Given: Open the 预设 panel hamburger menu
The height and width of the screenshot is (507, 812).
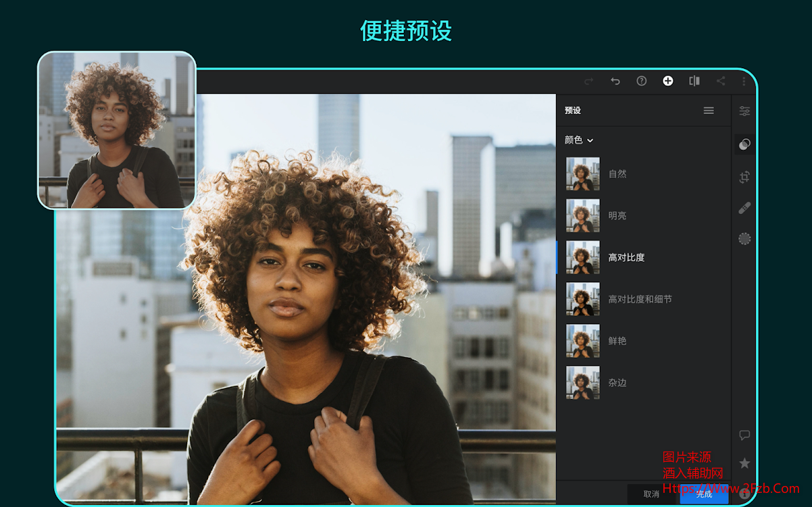Looking at the screenshot, I should tap(709, 111).
